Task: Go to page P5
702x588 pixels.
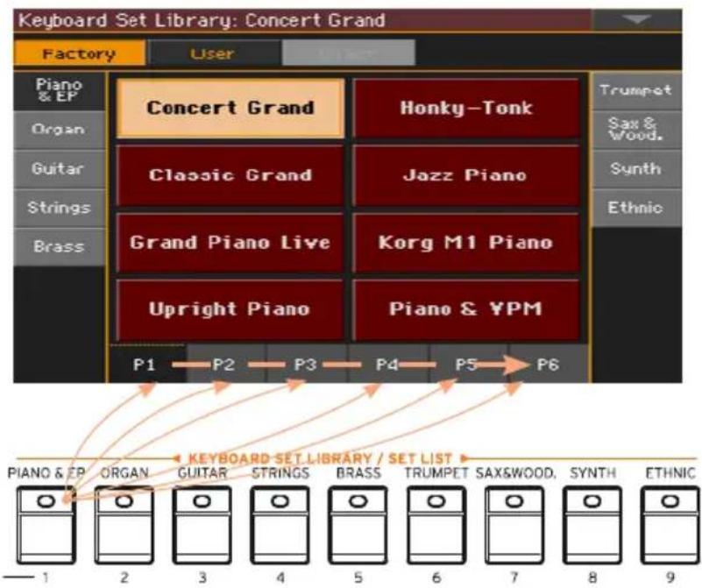Action: click(x=468, y=365)
